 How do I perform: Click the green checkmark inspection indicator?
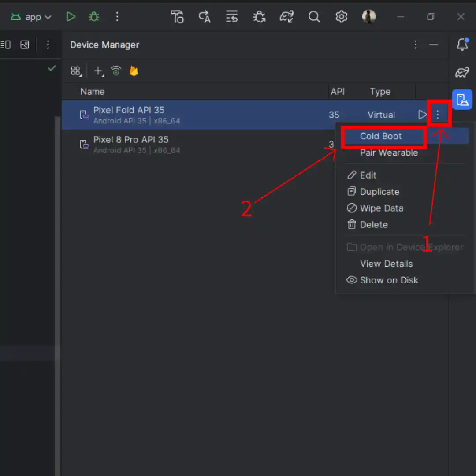(52, 68)
